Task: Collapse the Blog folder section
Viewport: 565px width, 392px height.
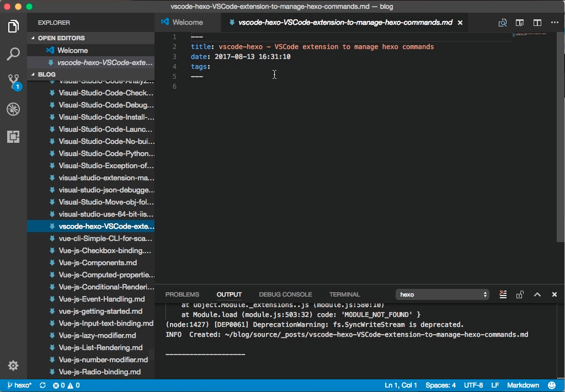Action: click(x=91, y=74)
